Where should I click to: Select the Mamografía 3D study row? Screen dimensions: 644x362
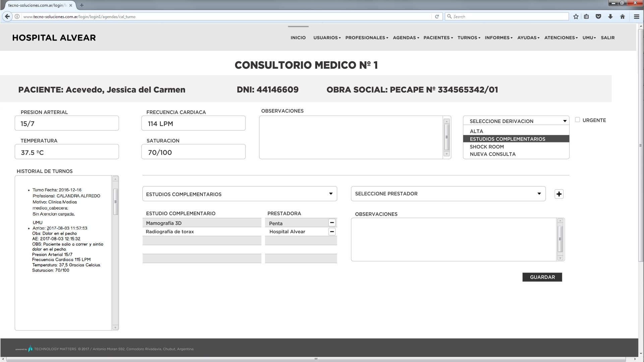(202, 223)
